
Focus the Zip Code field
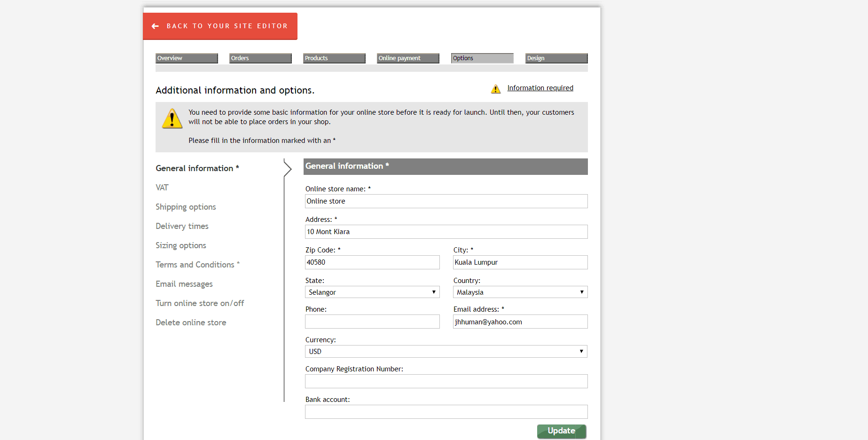[x=372, y=262]
